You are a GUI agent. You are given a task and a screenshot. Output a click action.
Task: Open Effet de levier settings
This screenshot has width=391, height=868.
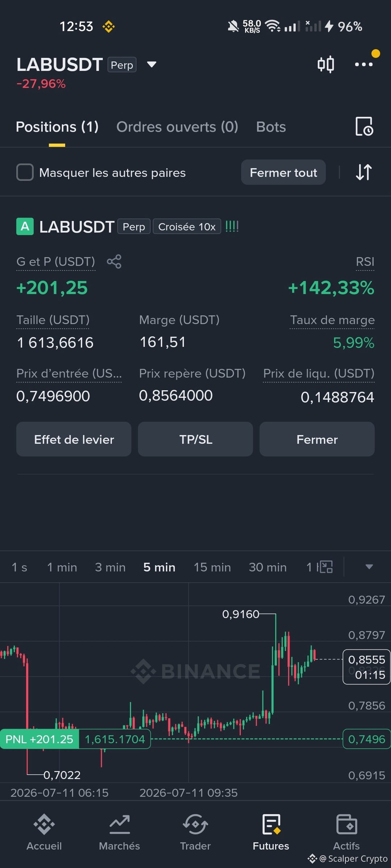tap(74, 439)
